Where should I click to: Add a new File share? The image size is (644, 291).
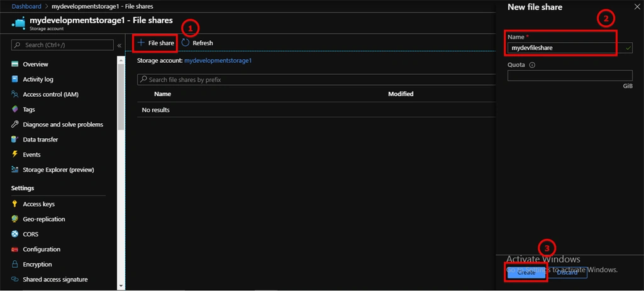coord(156,43)
